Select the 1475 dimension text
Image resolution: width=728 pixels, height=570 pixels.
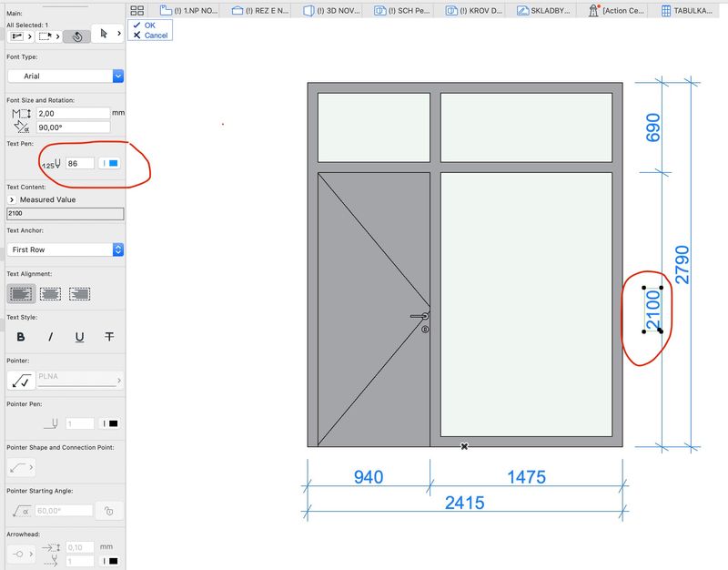pos(527,477)
